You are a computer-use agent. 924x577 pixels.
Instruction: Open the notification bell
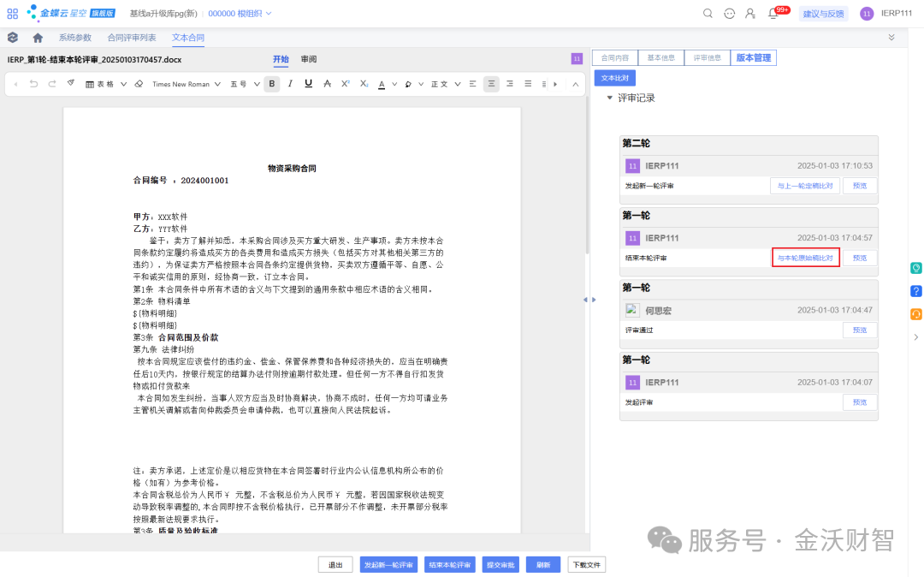point(773,13)
